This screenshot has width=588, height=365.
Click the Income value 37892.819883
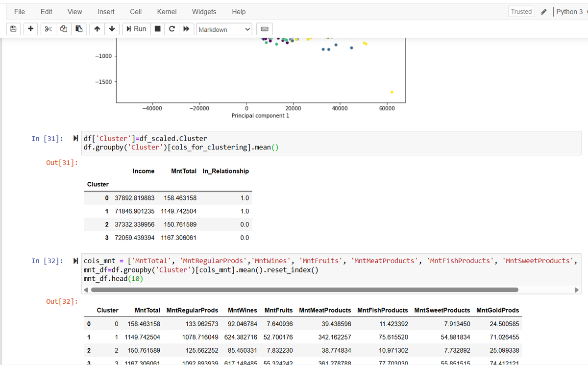134,198
